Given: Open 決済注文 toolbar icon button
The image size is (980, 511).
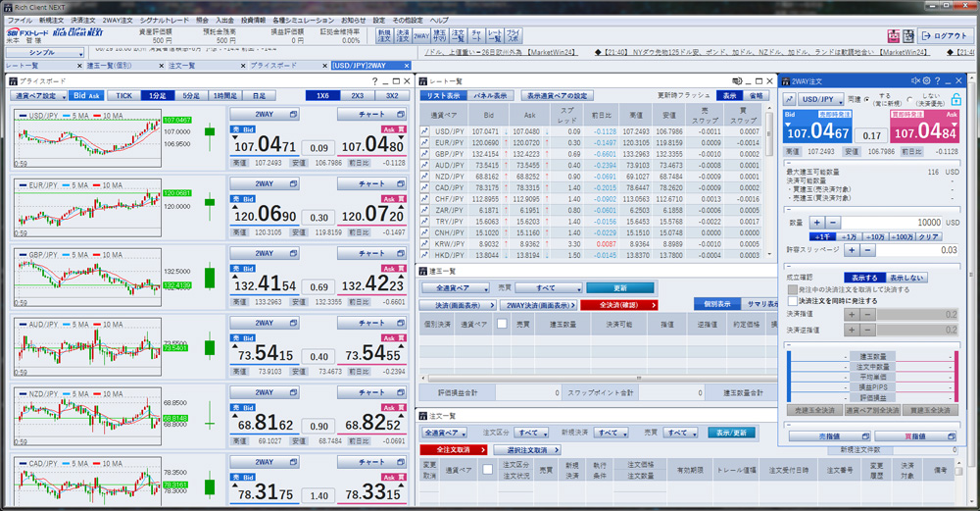Looking at the screenshot, I should (x=403, y=35).
